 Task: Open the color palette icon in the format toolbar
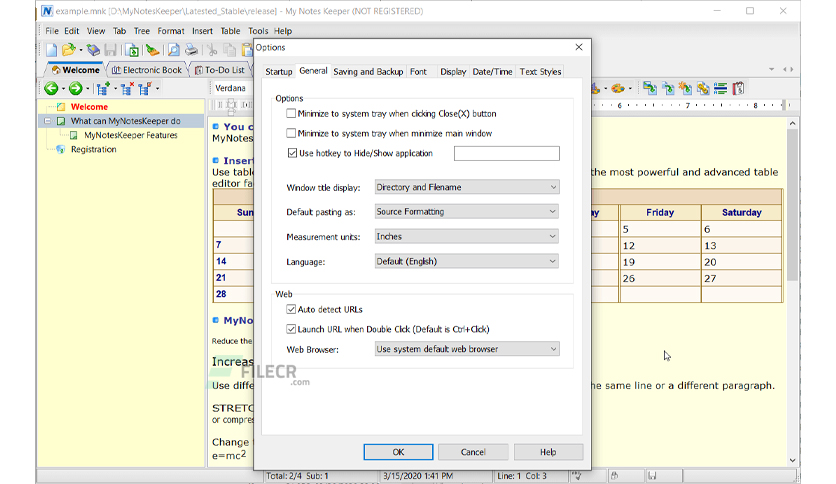tap(618, 88)
